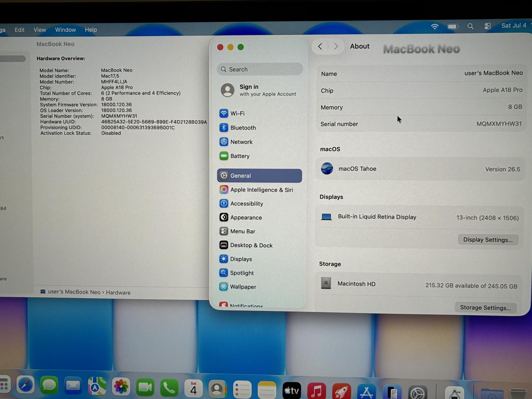532x399 pixels.
Task: Click the Macintosh HD storage row
Action: pyautogui.click(x=419, y=284)
